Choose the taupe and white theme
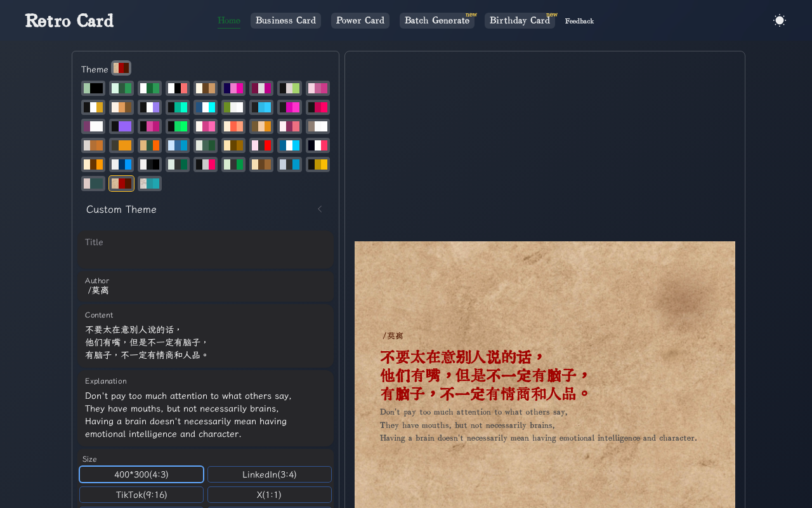 point(318,126)
